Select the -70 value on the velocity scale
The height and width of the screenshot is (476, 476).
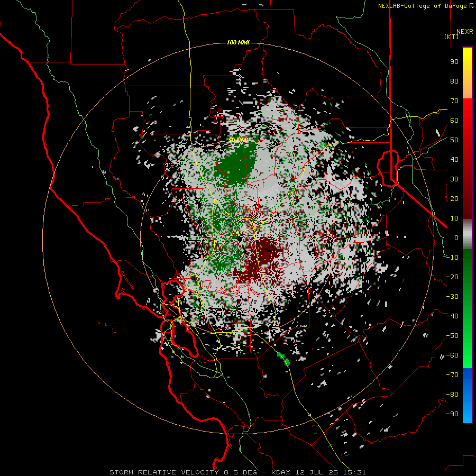pos(452,375)
